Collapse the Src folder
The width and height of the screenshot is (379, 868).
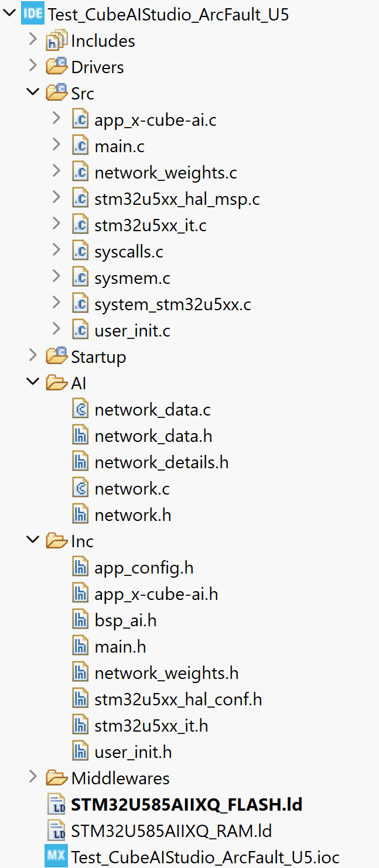pyautogui.click(x=33, y=92)
